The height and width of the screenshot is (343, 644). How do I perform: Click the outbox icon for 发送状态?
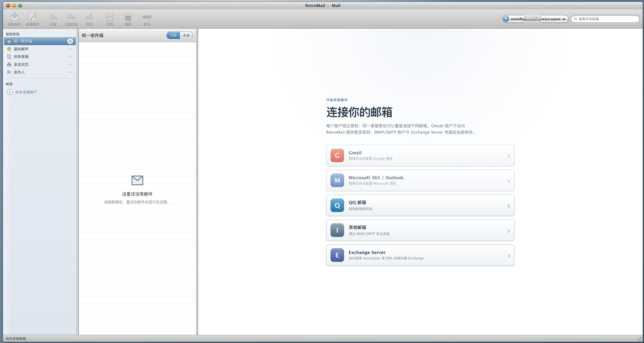coord(9,65)
